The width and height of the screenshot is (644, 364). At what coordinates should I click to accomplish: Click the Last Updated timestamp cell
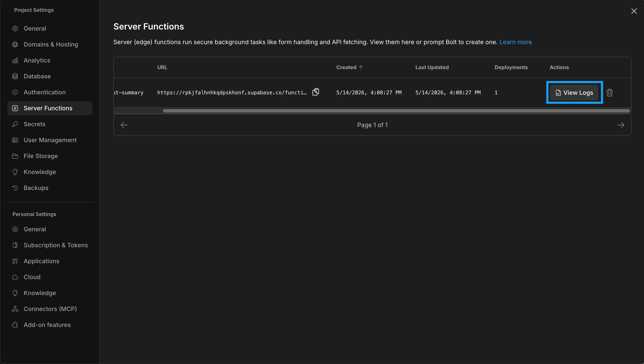point(448,93)
